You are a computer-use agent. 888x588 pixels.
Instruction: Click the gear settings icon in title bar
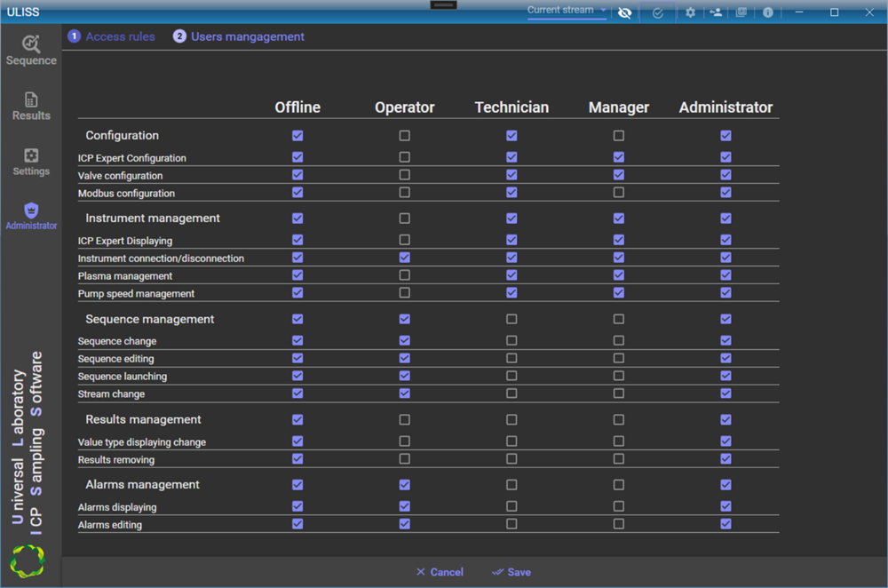[690, 12]
